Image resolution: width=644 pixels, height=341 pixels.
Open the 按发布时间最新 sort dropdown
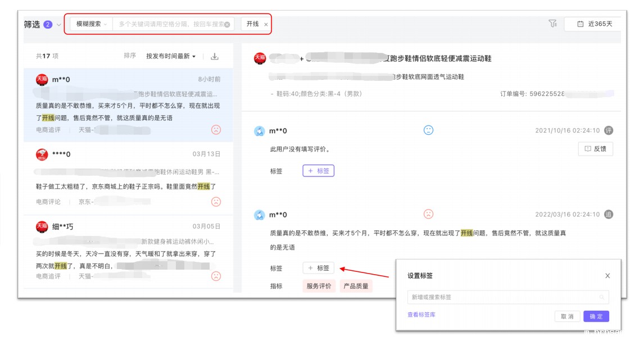[171, 56]
